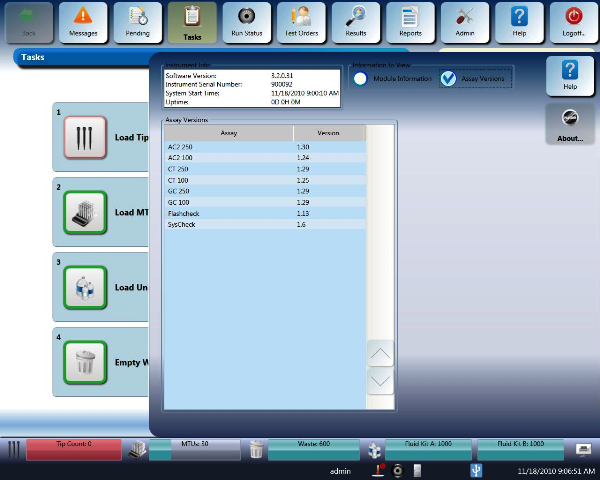The height and width of the screenshot is (480, 600).
Task: Open Test Orders screen
Action: 300,21
